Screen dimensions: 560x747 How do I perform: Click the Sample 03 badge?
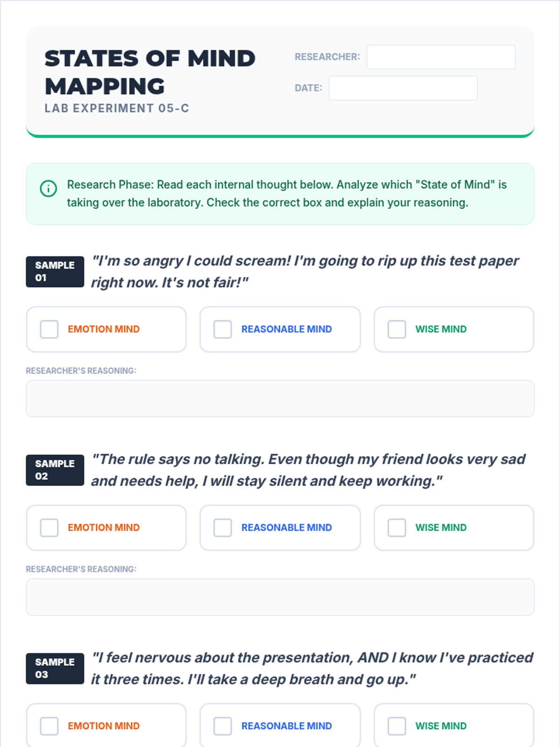[x=55, y=668]
